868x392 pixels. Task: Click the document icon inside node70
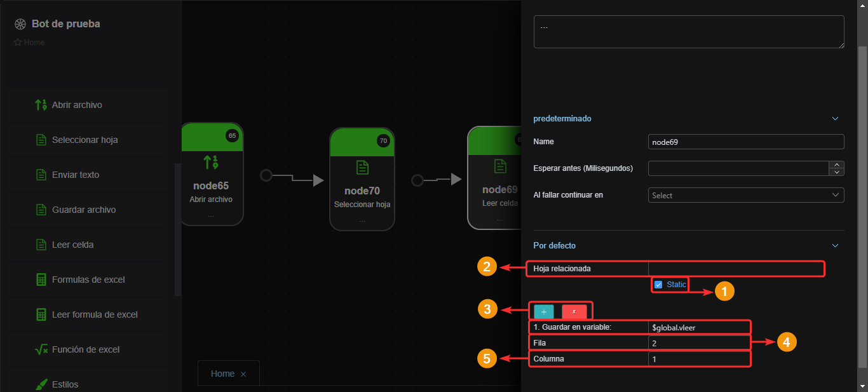[362, 167]
